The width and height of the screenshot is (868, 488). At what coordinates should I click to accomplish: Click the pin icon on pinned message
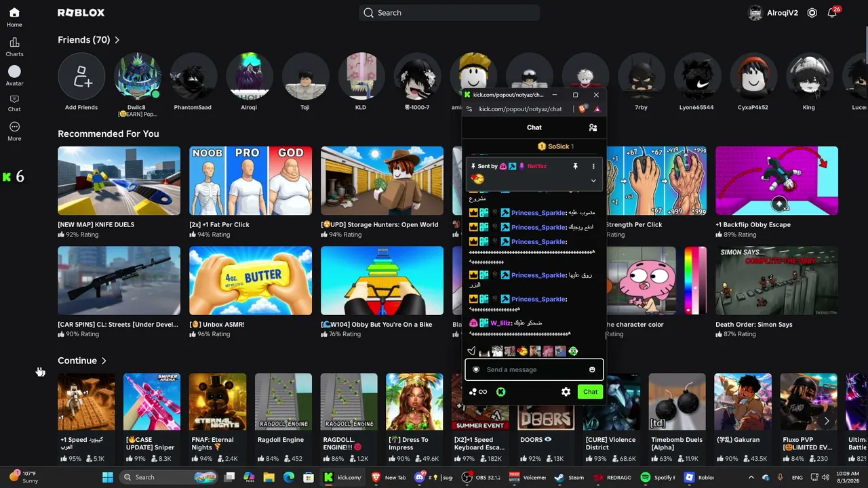click(575, 166)
